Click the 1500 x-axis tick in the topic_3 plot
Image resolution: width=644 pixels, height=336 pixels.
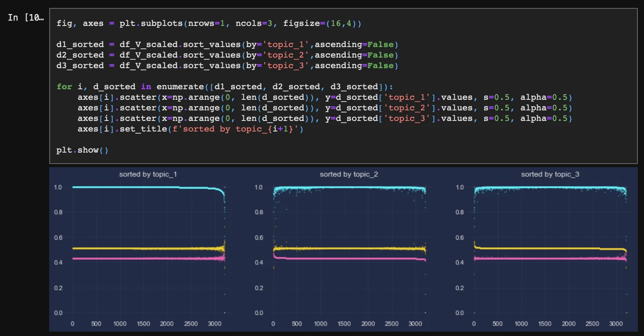coord(545,324)
